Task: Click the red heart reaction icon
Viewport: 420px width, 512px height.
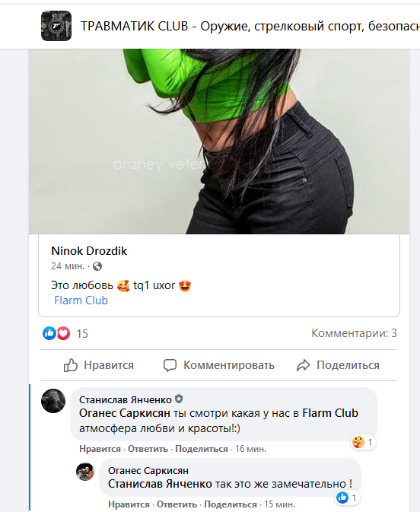Action: point(63,333)
